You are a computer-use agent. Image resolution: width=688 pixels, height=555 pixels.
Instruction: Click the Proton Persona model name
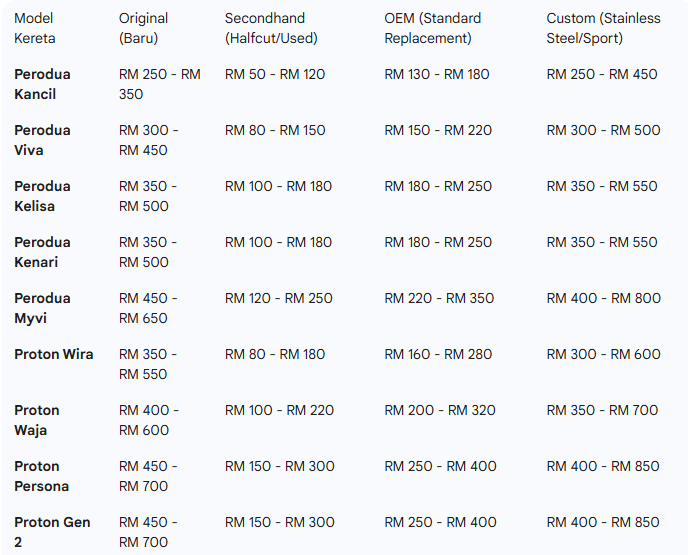tap(42, 476)
